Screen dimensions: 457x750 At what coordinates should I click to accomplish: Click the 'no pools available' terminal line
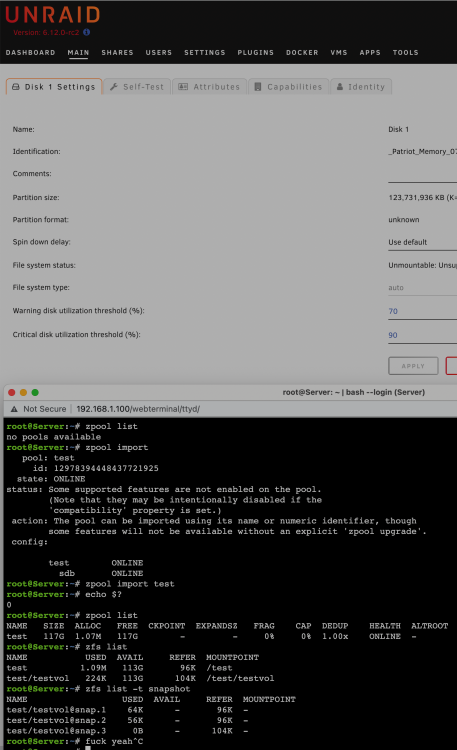pyautogui.click(x=54, y=437)
